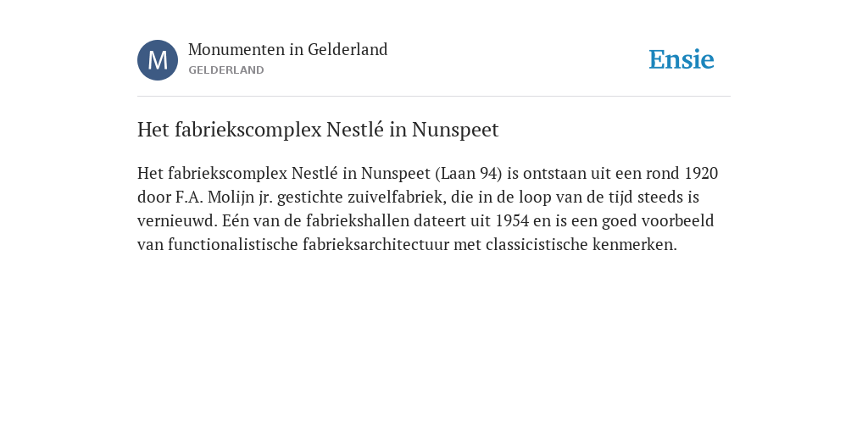Click the address text (Laan 94)
The width and height of the screenshot is (868, 434).
468,174
